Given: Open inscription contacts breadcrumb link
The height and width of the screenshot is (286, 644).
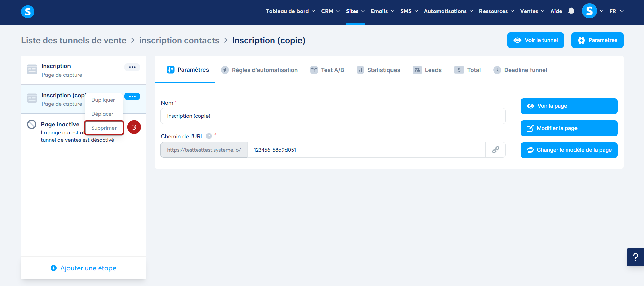Looking at the screenshot, I should click(179, 40).
